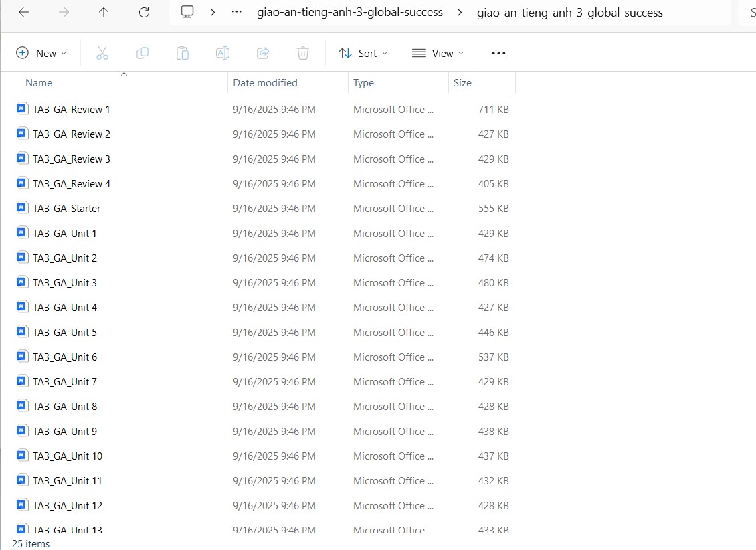Click the Back navigation arrow
Image resolution: width=756 pixels, height=550 pixels.
coord(23,12)
